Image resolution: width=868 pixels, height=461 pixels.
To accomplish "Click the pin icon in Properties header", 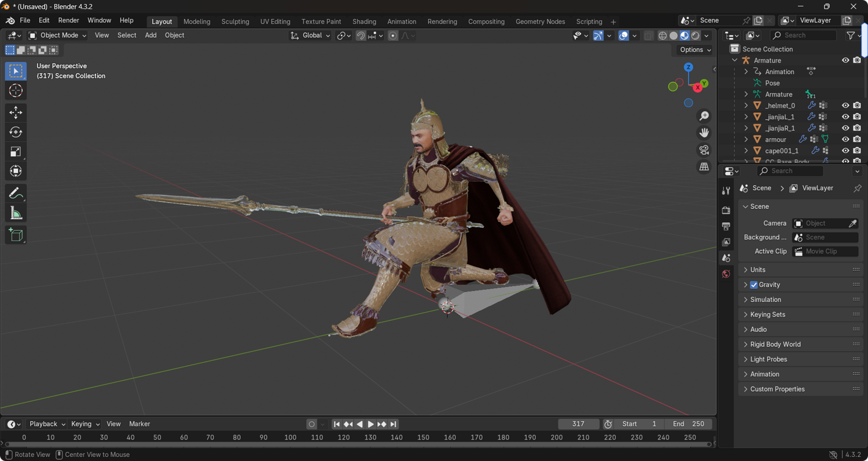I will [x=857, y=189].
